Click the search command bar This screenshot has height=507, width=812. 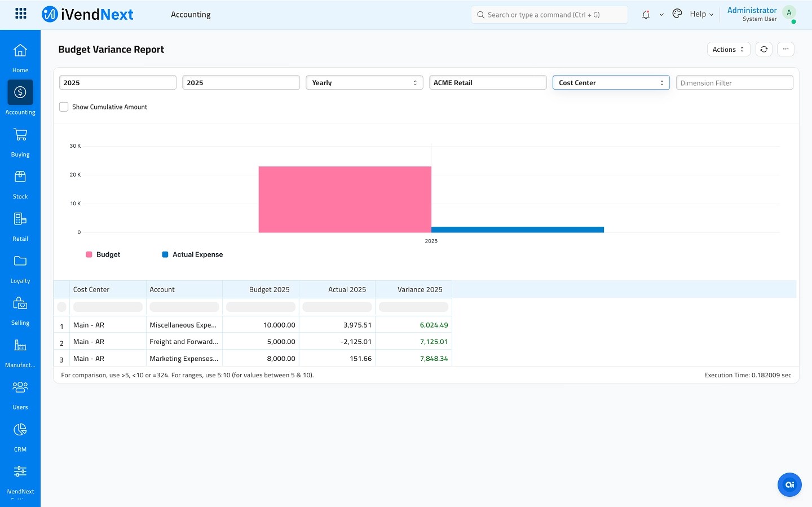(549, 15)
